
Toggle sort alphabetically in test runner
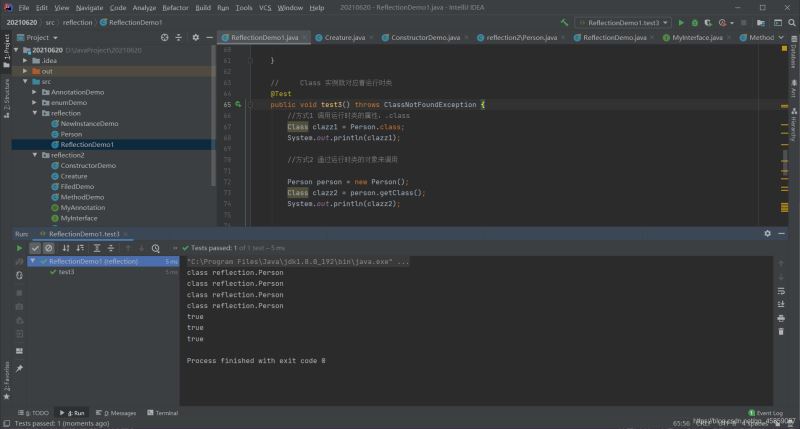point(66,248)
